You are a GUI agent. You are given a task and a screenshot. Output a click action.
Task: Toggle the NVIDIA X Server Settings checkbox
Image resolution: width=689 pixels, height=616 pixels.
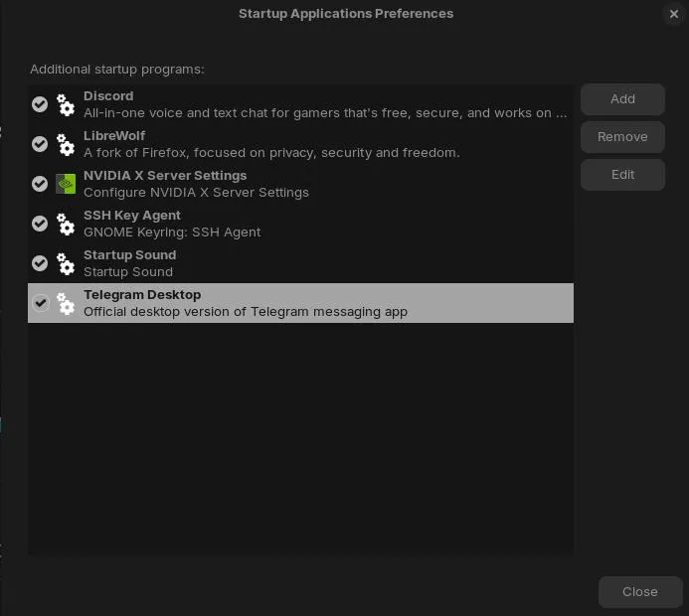(x=40, y=184)
